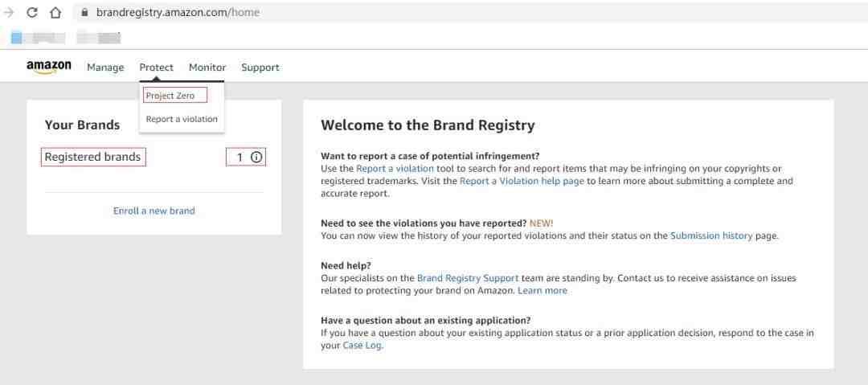Open the Manage menu
The height and width of the screenshot is (385, 868).
point(105,68)
